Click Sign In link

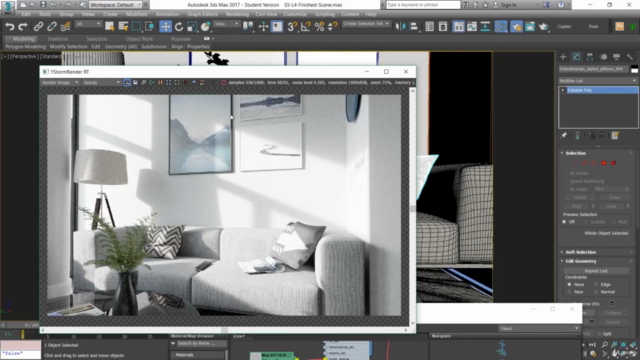pyautogui.click(x=509, y=5)
